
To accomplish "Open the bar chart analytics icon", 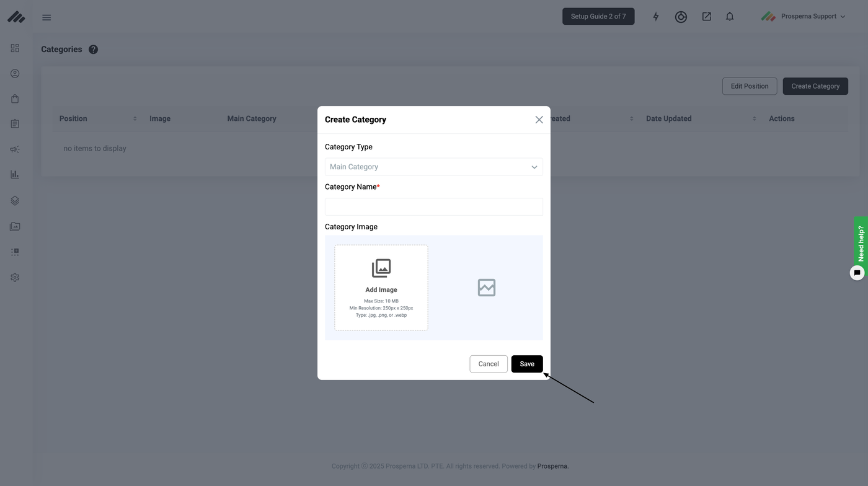I will [15, 175].
